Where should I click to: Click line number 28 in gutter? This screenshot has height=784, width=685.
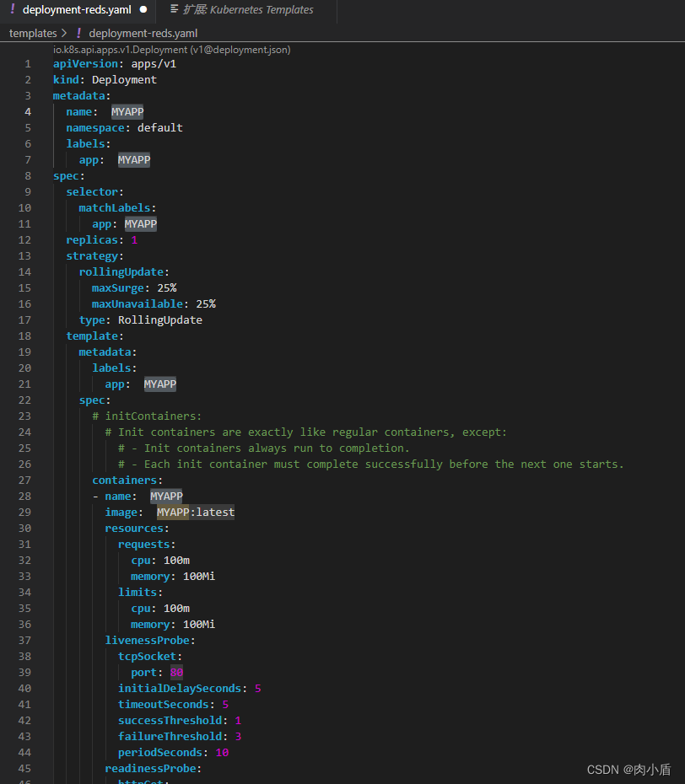tap(24, 496)
